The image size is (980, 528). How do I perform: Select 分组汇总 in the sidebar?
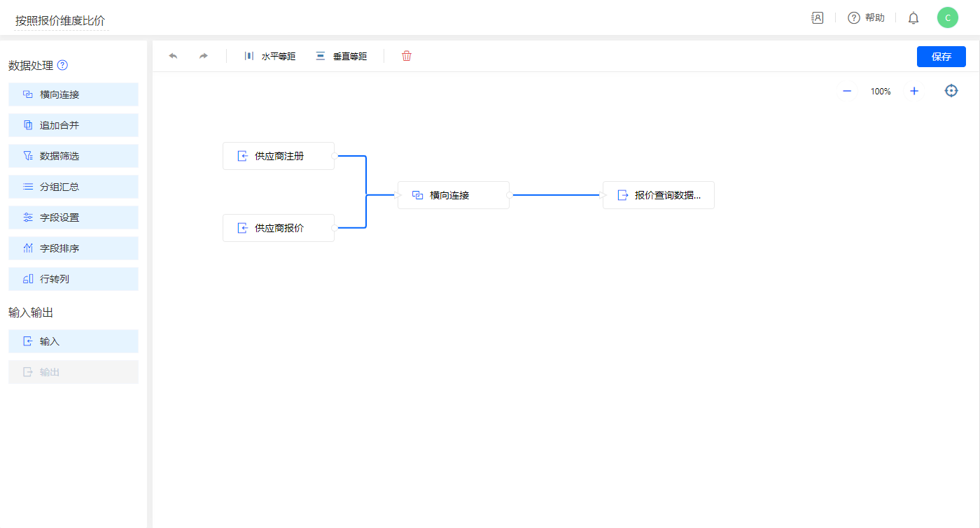73,187
